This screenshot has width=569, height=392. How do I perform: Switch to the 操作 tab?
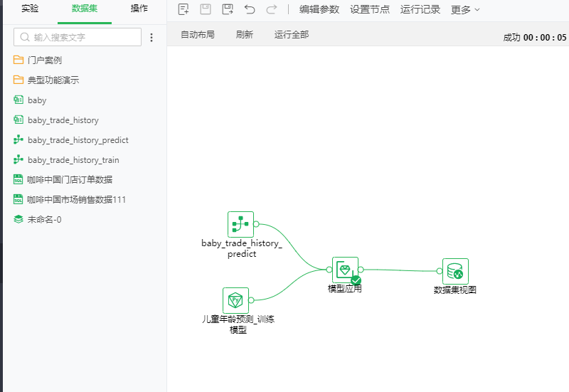[x=139, y=9]
